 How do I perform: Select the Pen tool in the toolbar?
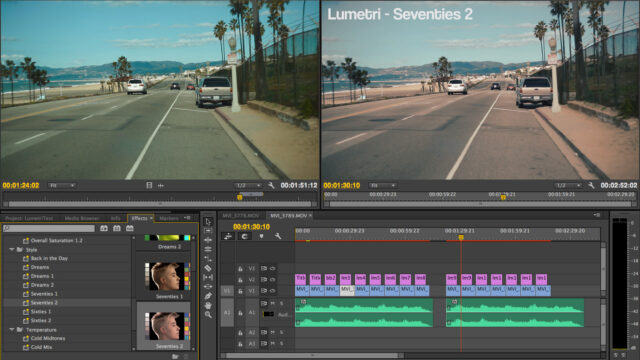[x=208, y=296]
